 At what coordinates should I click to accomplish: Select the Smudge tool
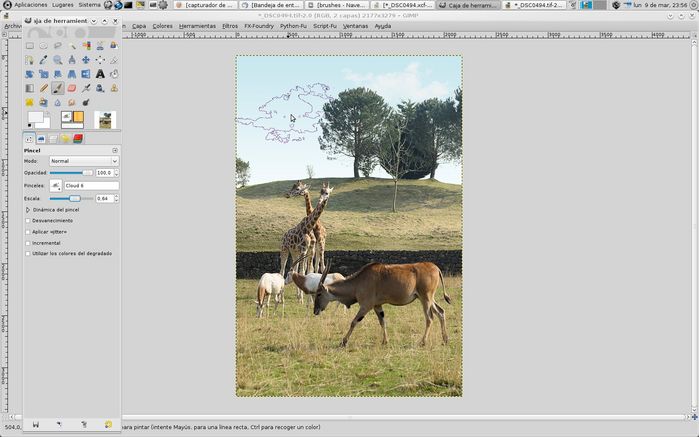tap(72, 103)
